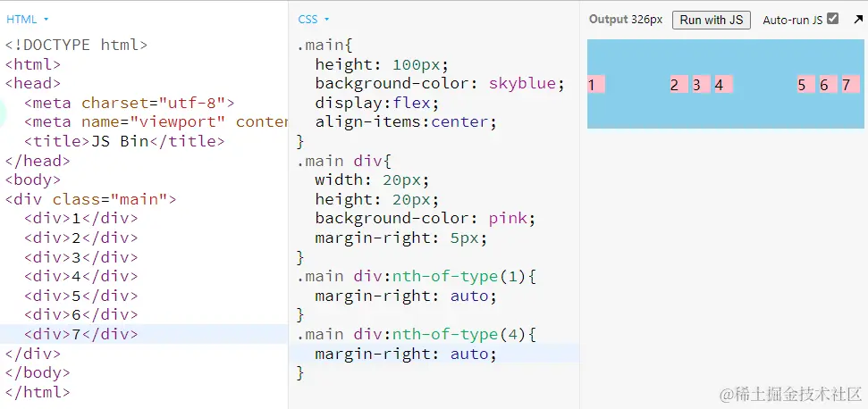Screen dimensions: 868x409
Task: Click the </html> closing tag line
Action: (x=38, y=392)
